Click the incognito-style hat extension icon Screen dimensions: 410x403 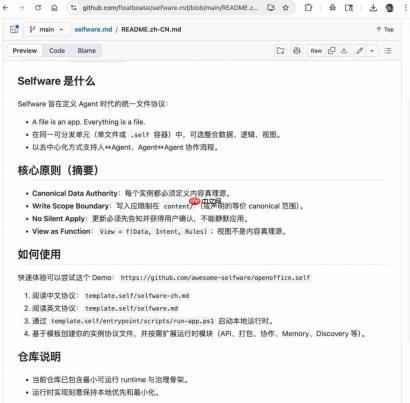[x=332, y=7]
